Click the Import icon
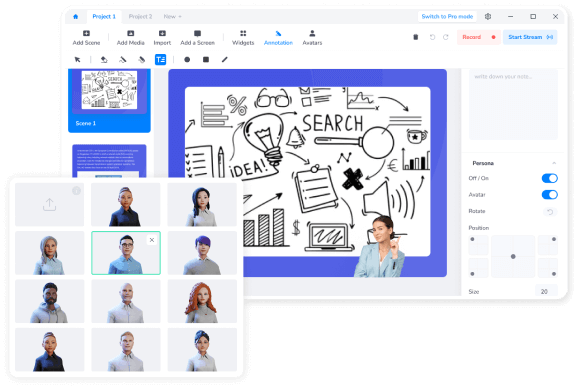The height and width of the screenshot is (389, 578). (162, 34)
